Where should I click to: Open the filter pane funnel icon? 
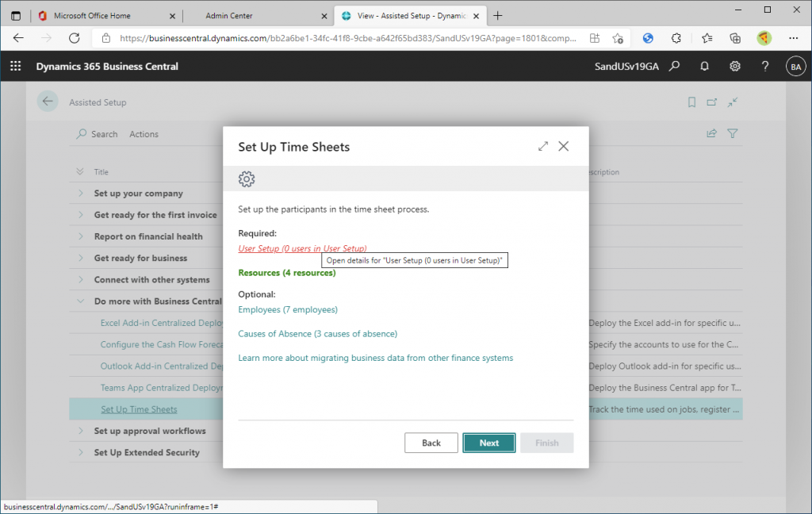point(732,134)
